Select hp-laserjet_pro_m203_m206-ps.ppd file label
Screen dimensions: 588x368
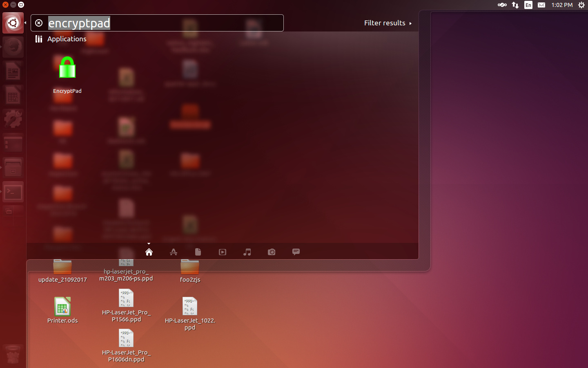[x=126, y=275]
